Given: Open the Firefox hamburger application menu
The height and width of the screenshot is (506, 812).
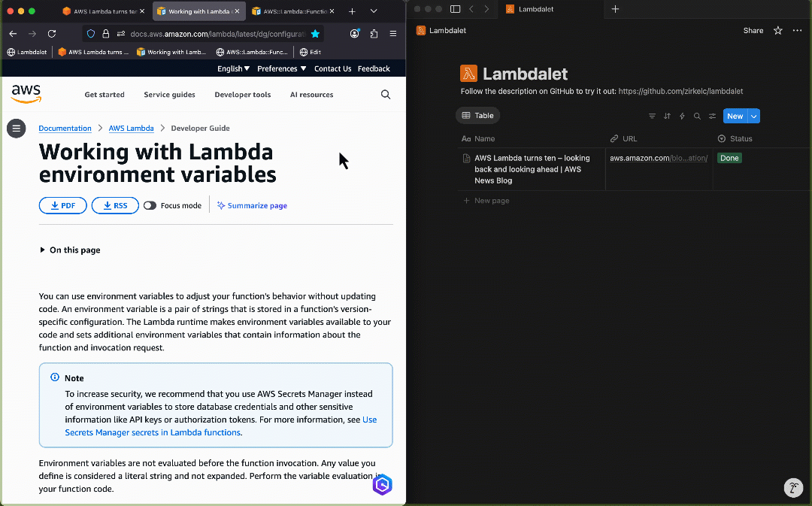Looking at the screenshot, I should [x=393, y=34].
